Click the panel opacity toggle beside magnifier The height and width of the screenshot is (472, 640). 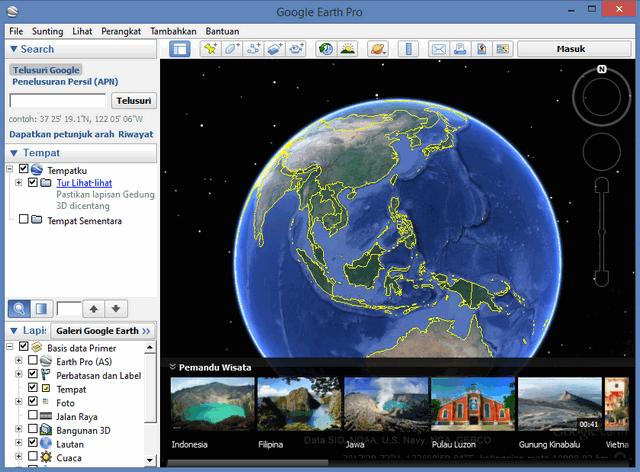point(41,309)
